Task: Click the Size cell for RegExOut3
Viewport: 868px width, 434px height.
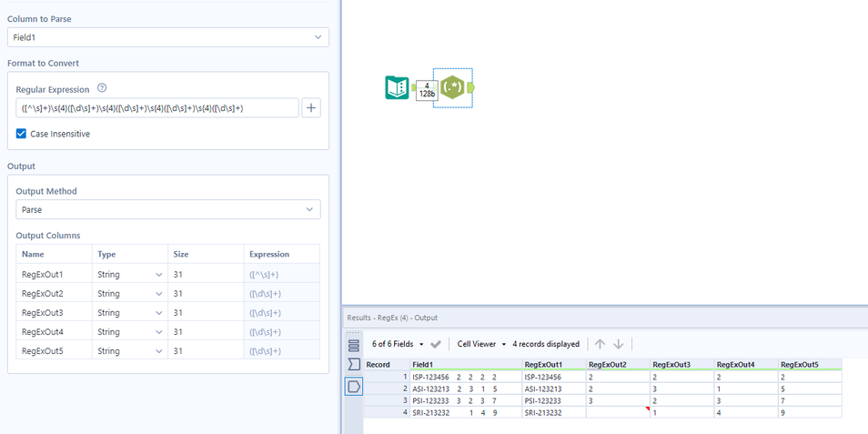Action: coord(206,313)
